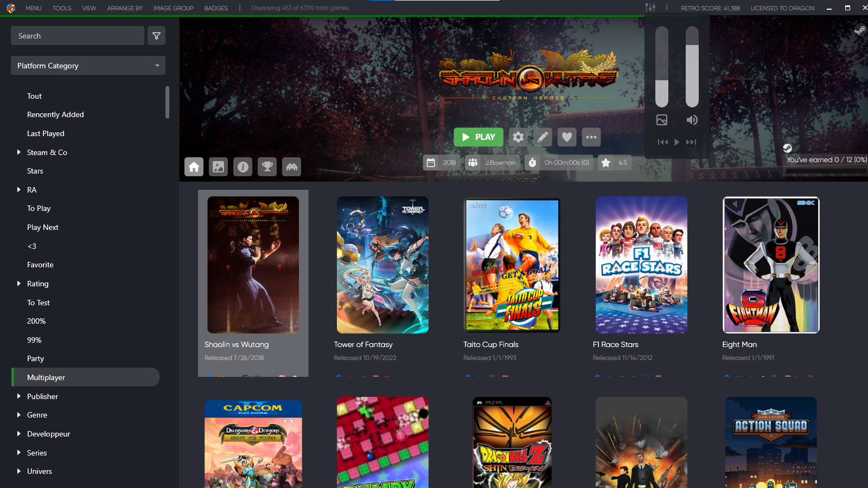This screenshot has height=488, width=868.
Task: Open the three-dots more options button
Action: (591, 137)
